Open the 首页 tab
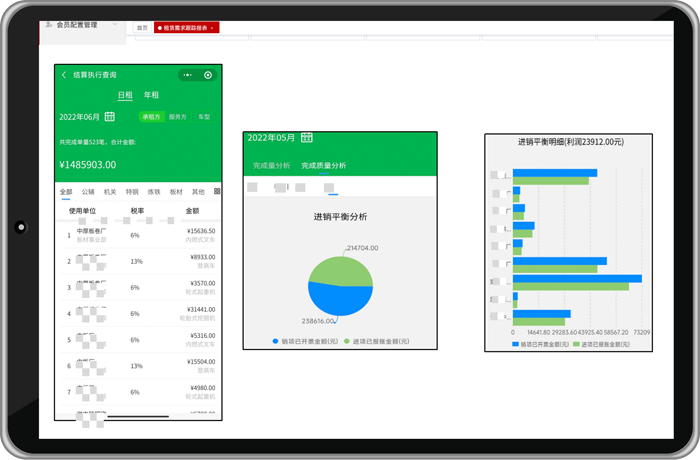This screenshot has width=700, height=460. coord(142,28)
